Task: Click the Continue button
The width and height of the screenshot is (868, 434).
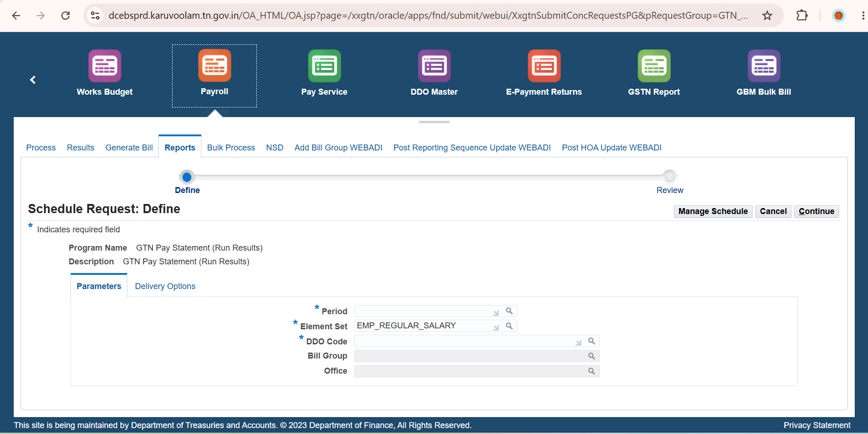Action: [817, 211]
